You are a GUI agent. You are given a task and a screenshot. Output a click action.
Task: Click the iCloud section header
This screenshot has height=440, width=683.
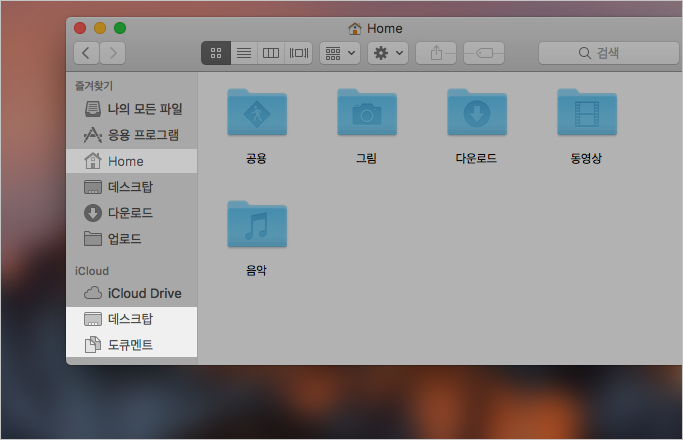(x=91, y=271)
